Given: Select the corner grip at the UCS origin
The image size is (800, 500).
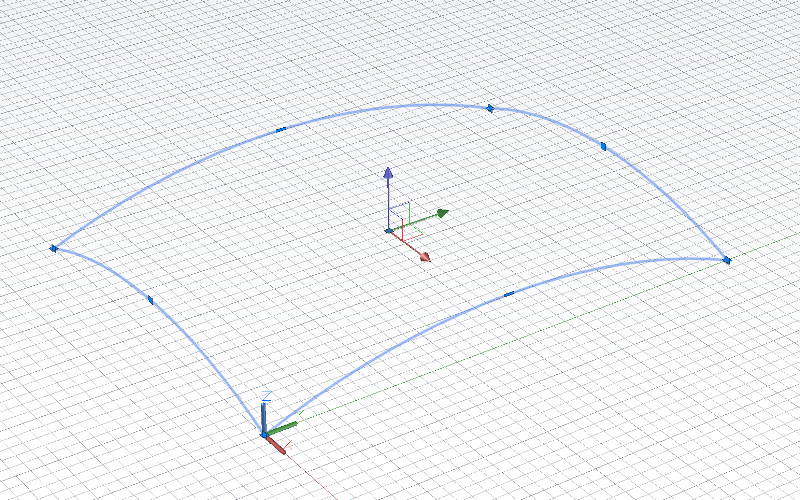Looking at the screenshot, I should [x=264, y=435].
